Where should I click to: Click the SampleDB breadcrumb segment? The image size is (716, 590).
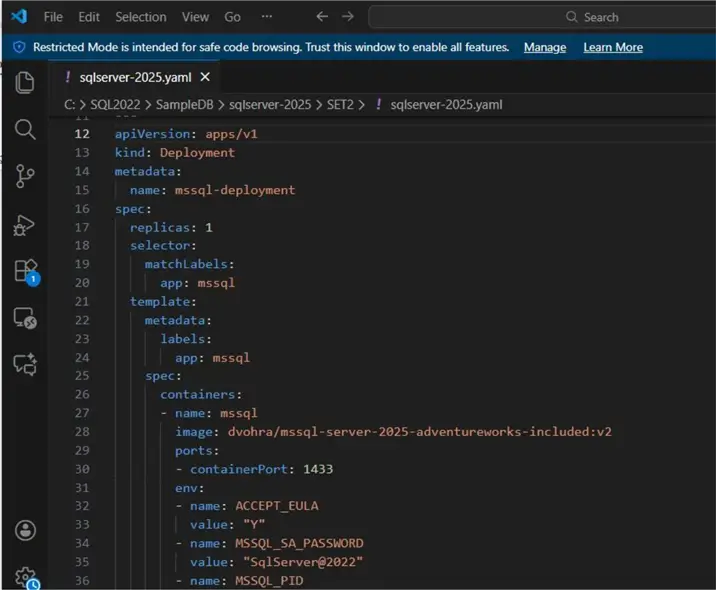coord(184,105)
